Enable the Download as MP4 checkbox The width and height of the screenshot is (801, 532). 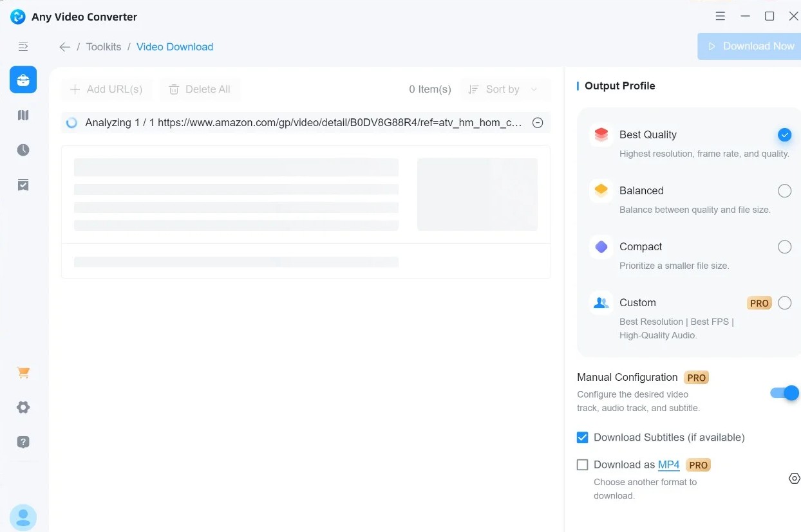click(x=582, y=464)
